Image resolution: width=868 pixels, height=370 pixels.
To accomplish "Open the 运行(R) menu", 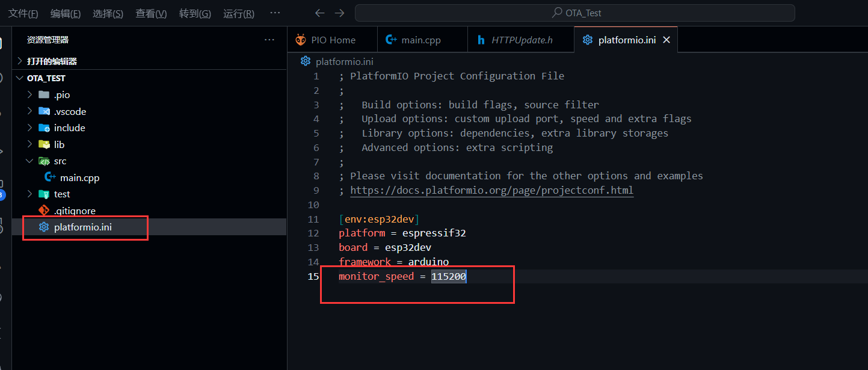I will (238, 13).
